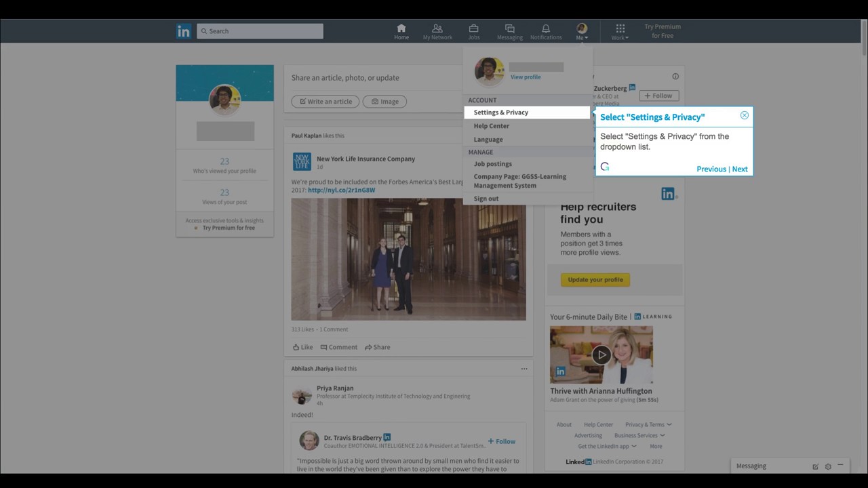Expand Privacy & Terms footer dropdown
This screenshot has height=488, width=868.
[648, 425]
